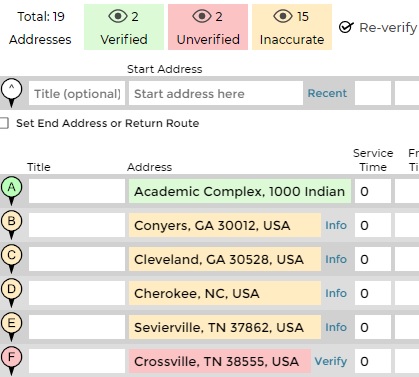Click the Re-verify checkmark icon
Image resolution: width=419 pixels, height=377 pixels.
tap(346, 27)
